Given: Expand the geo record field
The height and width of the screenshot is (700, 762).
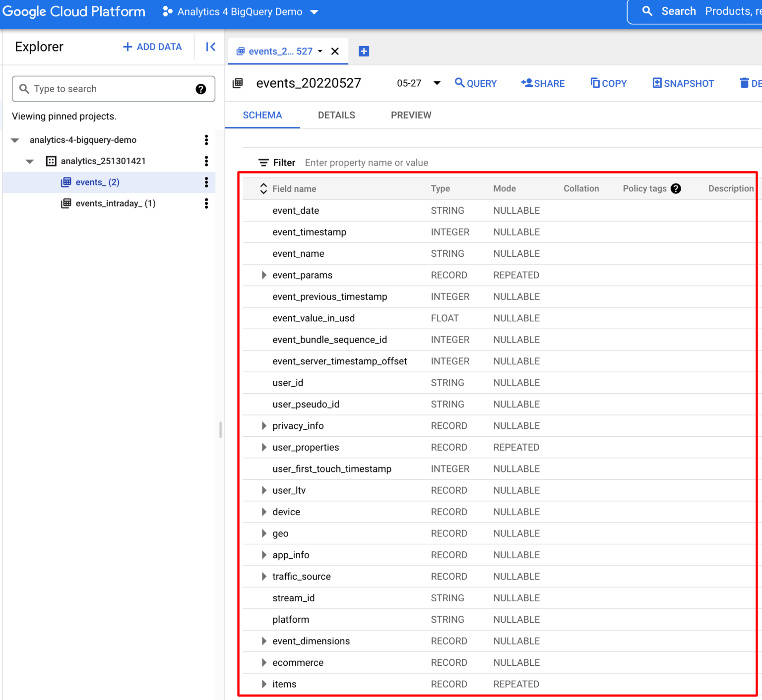Looking at the screenshot, I should [x=263, y=533].
